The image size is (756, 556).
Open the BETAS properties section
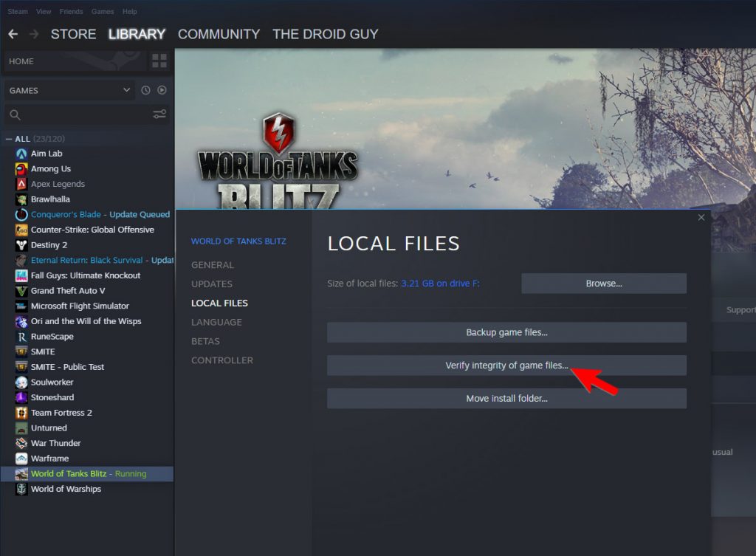coord(205,341)
